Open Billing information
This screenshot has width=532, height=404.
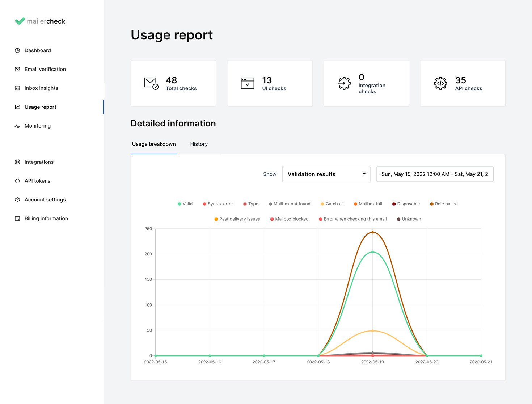pyautogui.click(x=46, y=218)
